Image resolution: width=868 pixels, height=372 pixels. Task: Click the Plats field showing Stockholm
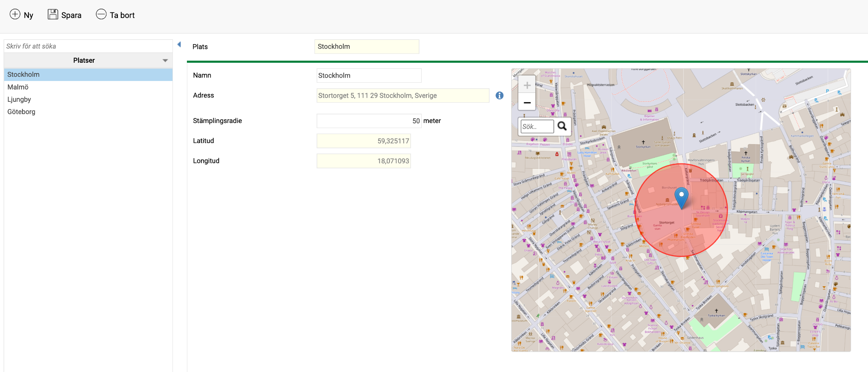367,47
